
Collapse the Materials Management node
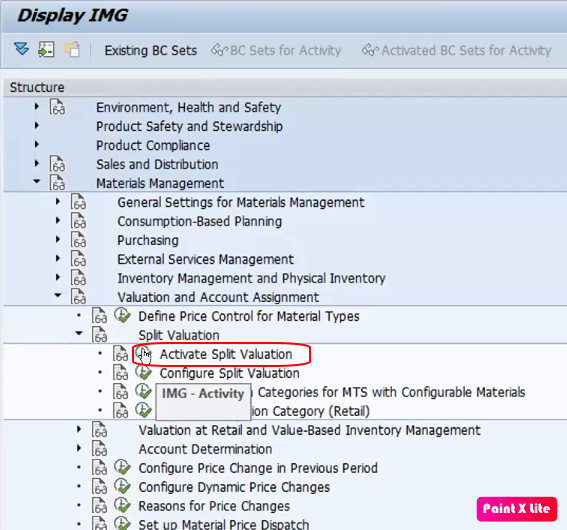click(37, 181)
